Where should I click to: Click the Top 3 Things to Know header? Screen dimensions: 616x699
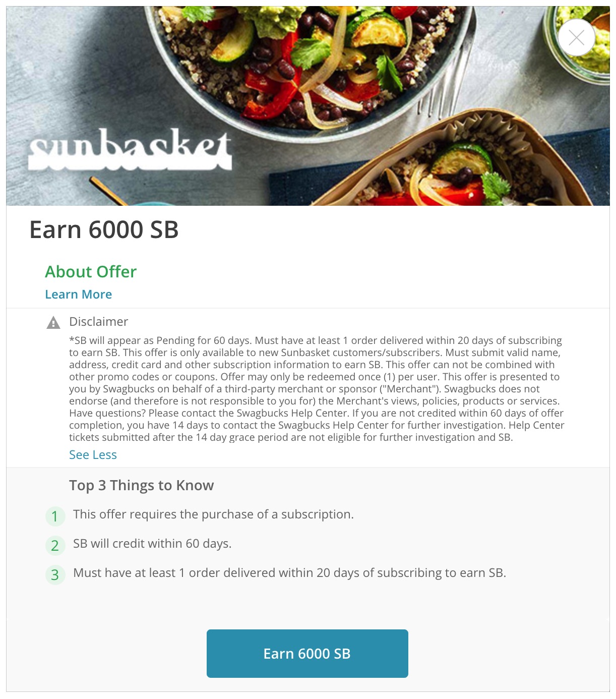tap(142, 485)
